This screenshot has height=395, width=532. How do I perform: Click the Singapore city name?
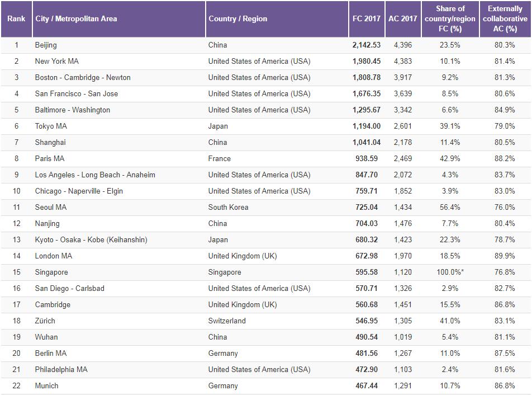click(x=51, y=272)
